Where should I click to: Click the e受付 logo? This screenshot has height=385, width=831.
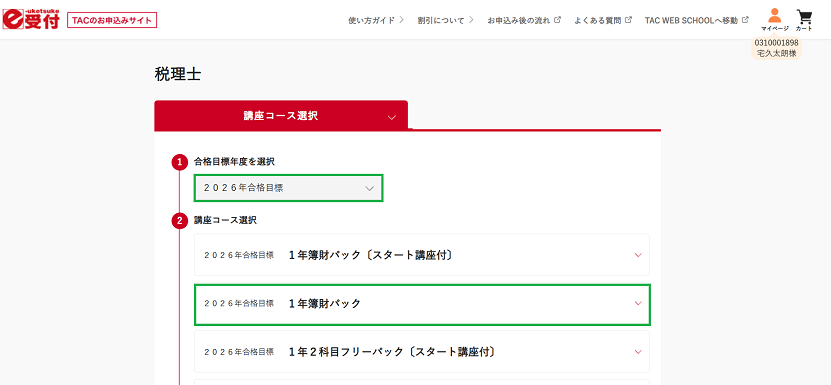pos(31,19)
